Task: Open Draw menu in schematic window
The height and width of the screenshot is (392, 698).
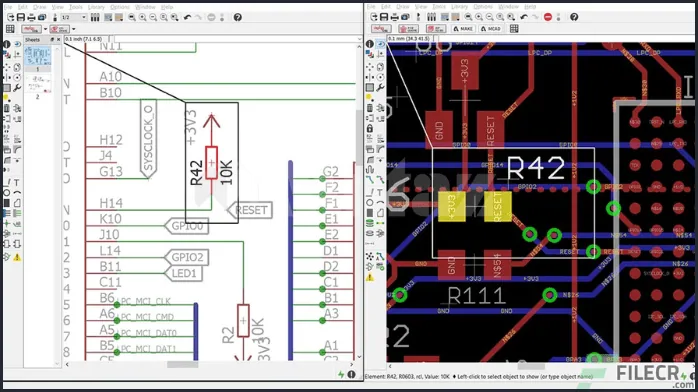Action: coord(39,7)
